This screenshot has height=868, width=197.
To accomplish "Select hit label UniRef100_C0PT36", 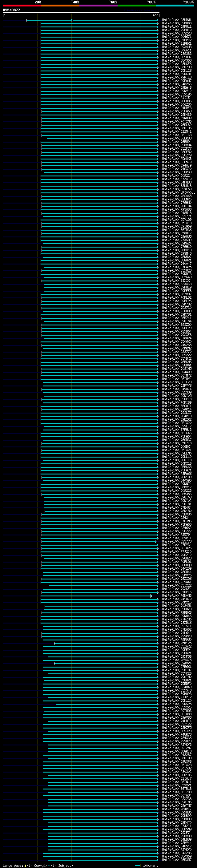I will 177,128.
